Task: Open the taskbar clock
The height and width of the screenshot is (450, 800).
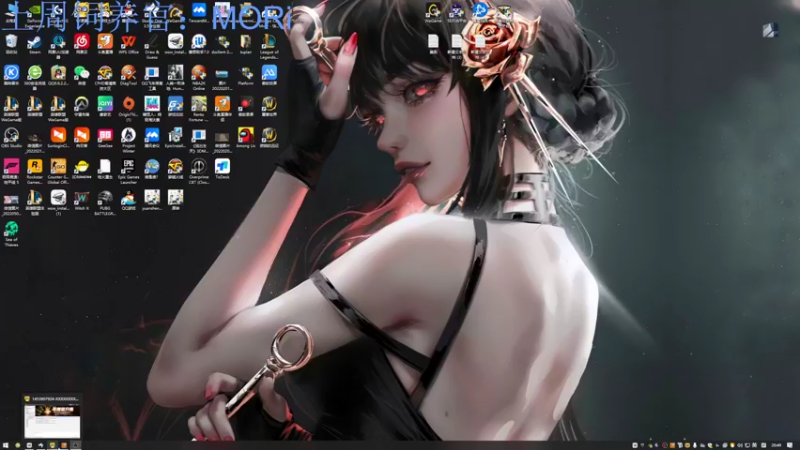Action: [x=777, y=445]
